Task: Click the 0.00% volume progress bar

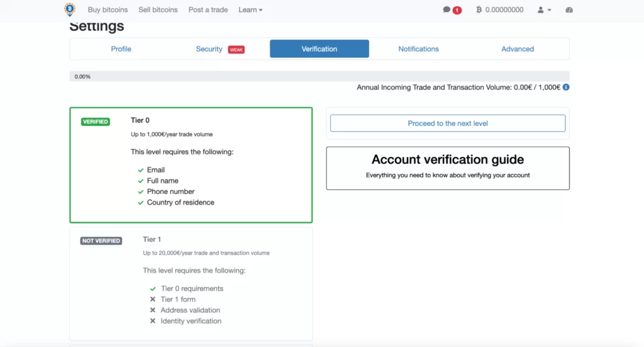Action: (319, 76)
